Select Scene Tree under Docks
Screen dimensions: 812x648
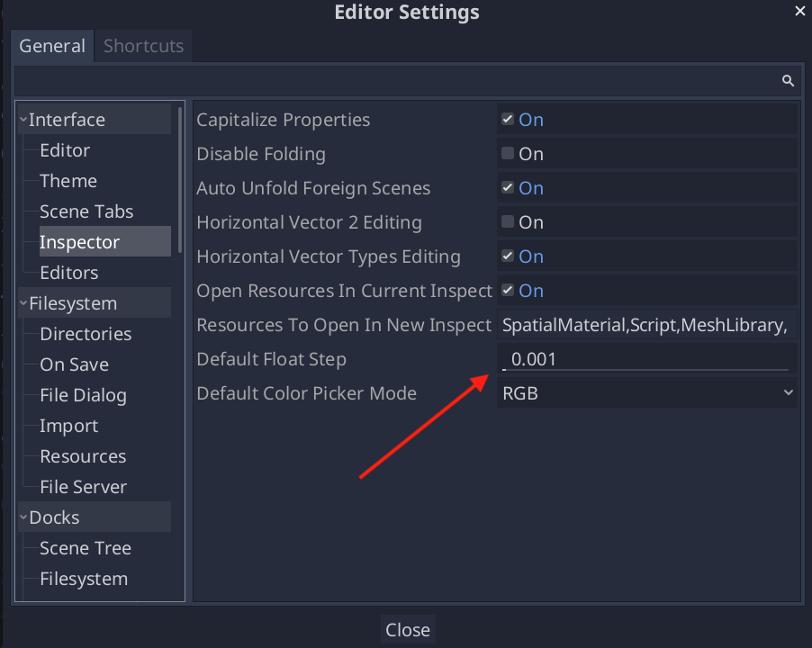[86, 547]
